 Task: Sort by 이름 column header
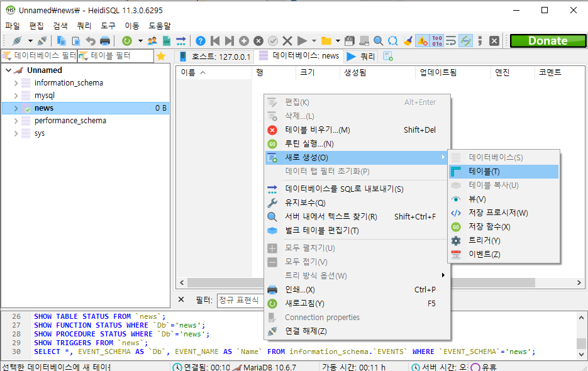coord(214,72)
